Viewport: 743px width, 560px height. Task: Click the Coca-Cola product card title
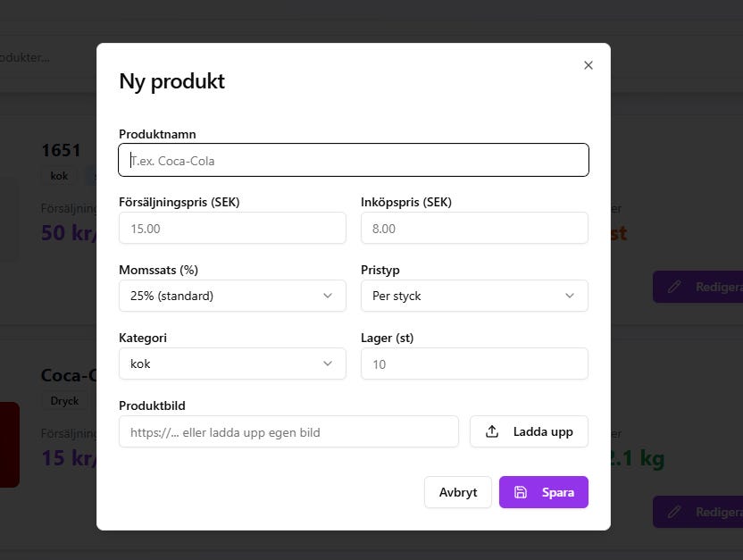68,375
